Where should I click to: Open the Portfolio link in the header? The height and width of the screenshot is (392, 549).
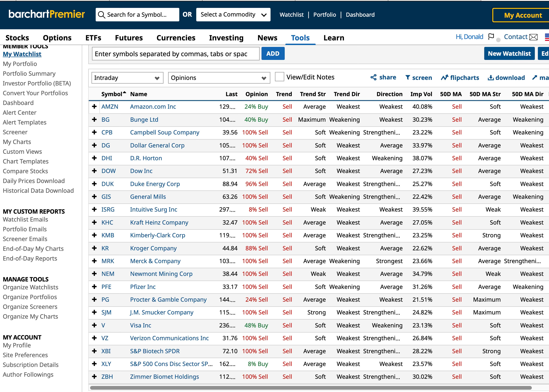[325, 15]
